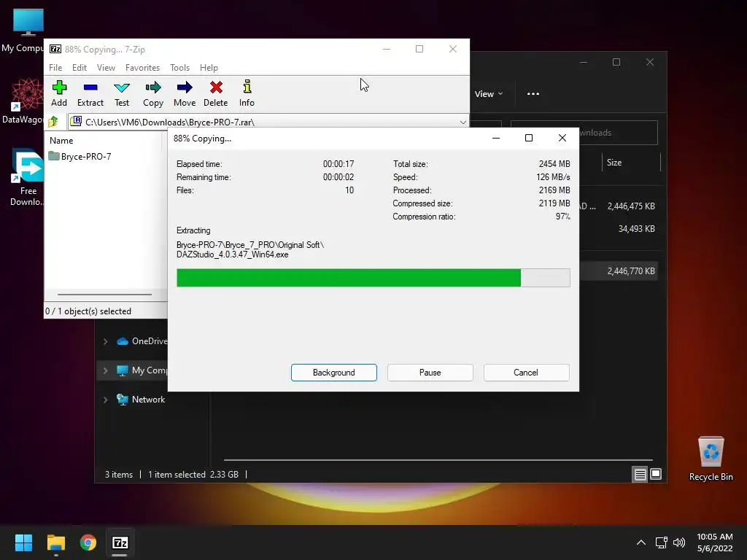Image resolution: width=747 pixels, height=560 pixels.
Task: Open the clock showing 10:05 AM
Action: 715,542
